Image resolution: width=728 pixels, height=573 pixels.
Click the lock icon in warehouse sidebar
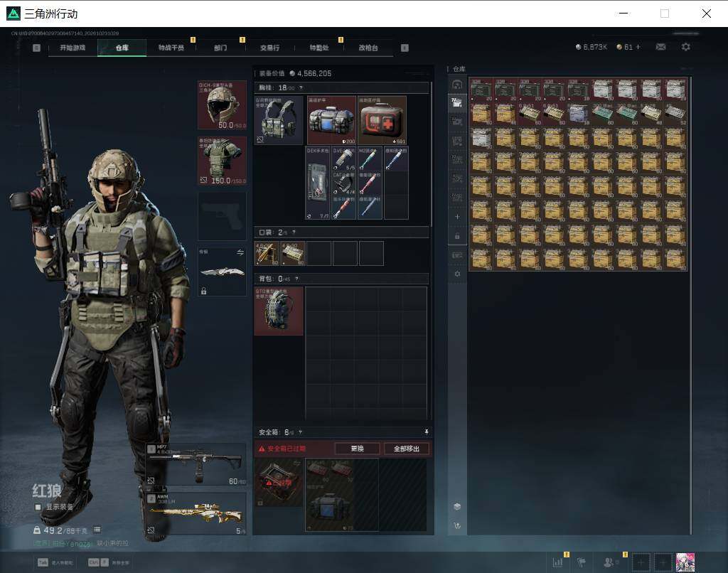[457, 236]
